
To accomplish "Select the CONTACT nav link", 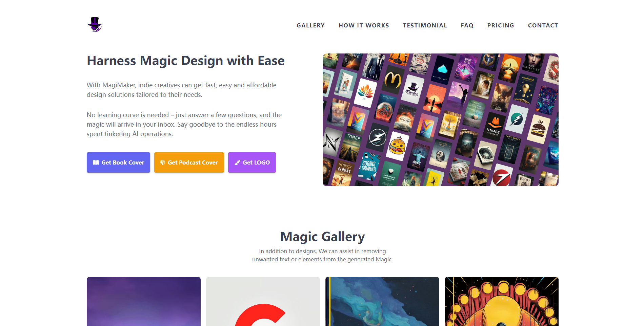I will 543,25.
